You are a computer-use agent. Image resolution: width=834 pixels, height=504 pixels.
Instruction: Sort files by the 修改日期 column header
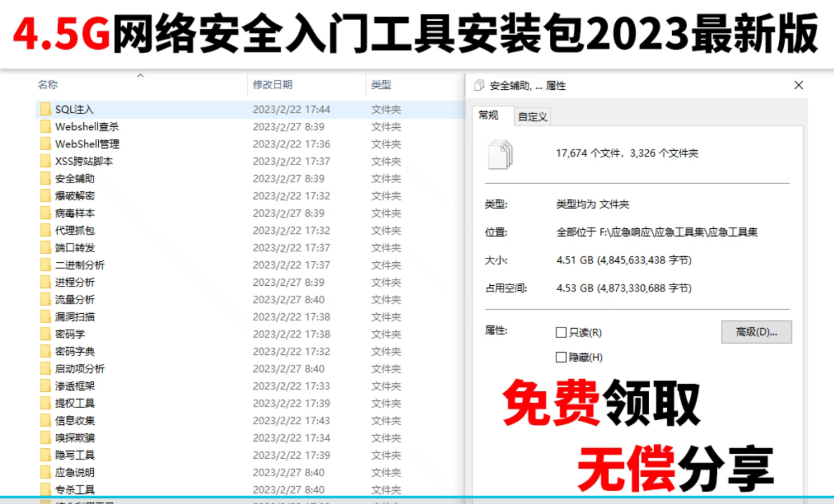[x=273, y=84]
